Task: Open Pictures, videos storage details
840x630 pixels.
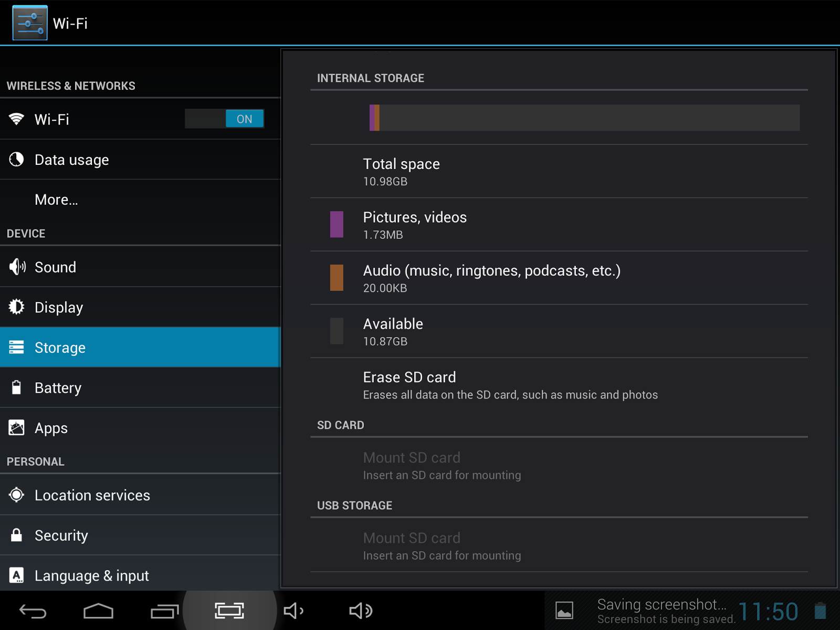Action: click(559, 225)
